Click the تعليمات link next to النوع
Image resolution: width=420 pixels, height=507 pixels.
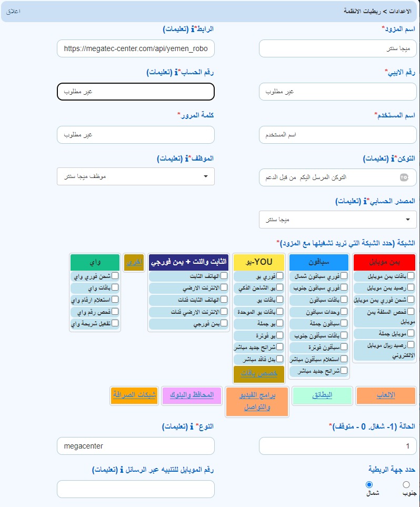pos(175,426)
